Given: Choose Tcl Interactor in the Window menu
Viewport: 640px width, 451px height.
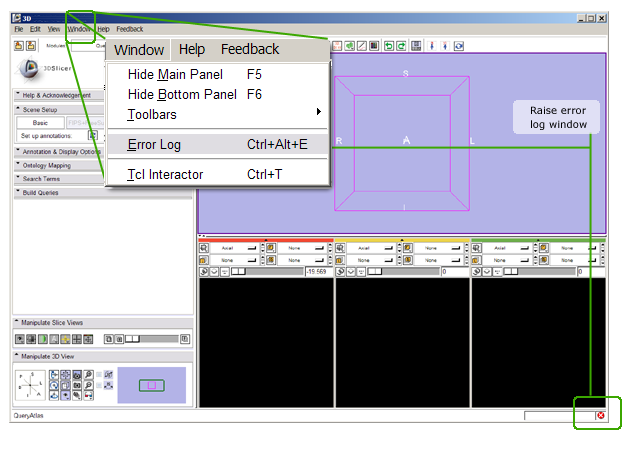Looking at the screenshot, I should click(x=165, y=174).
